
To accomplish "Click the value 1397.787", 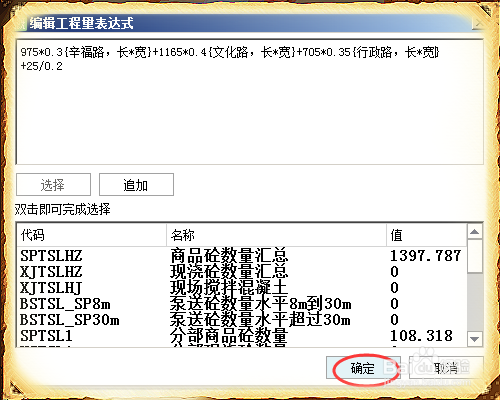I will (x=426, y=256).
